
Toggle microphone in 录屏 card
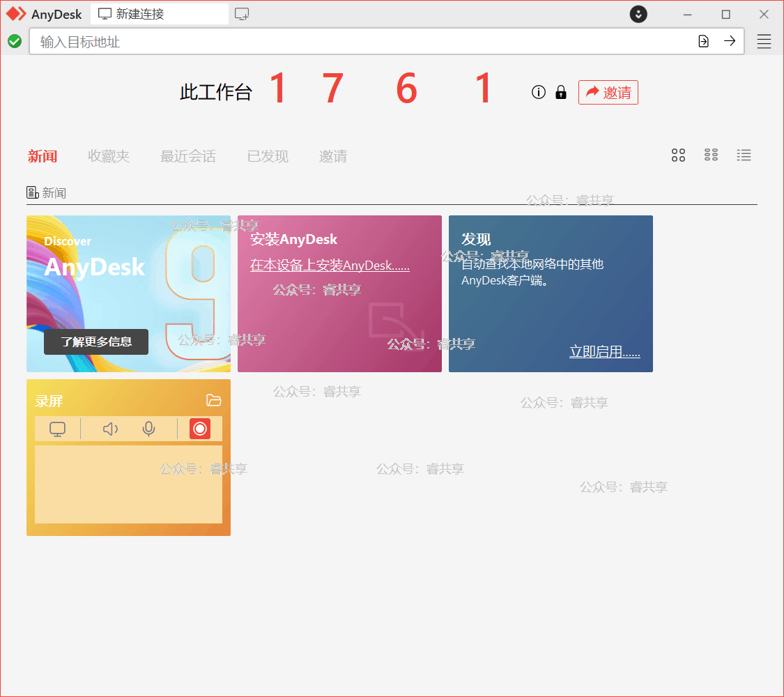click(x=148, y=429)
